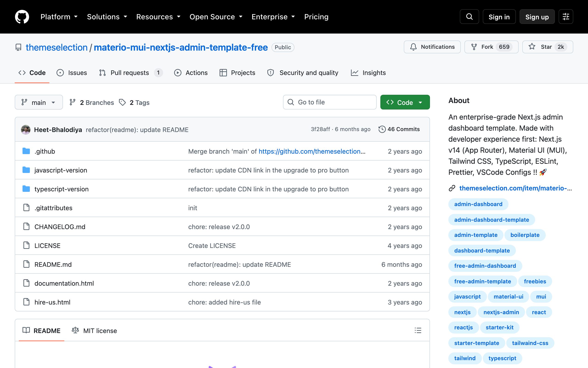Open the main branch selector dropdown
The image size is (588, 368).
39,102
